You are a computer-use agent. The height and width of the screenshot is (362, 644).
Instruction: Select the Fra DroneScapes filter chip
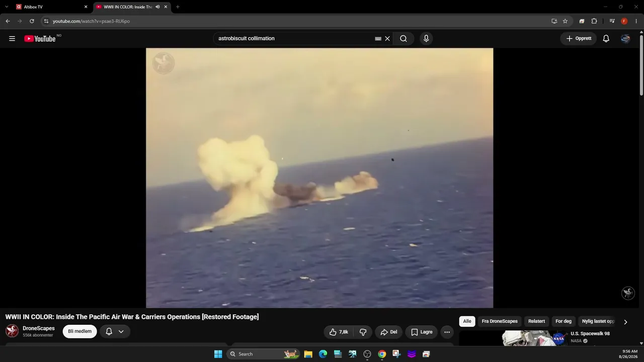click(x=500, y=321)
